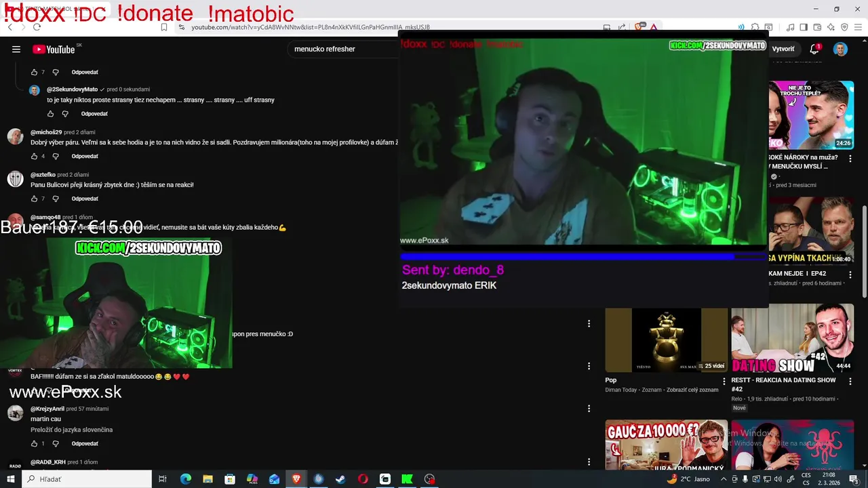Reply to the @sztefko comment
The width and height of the screenshot is (868, 488).
click(85, 199)
